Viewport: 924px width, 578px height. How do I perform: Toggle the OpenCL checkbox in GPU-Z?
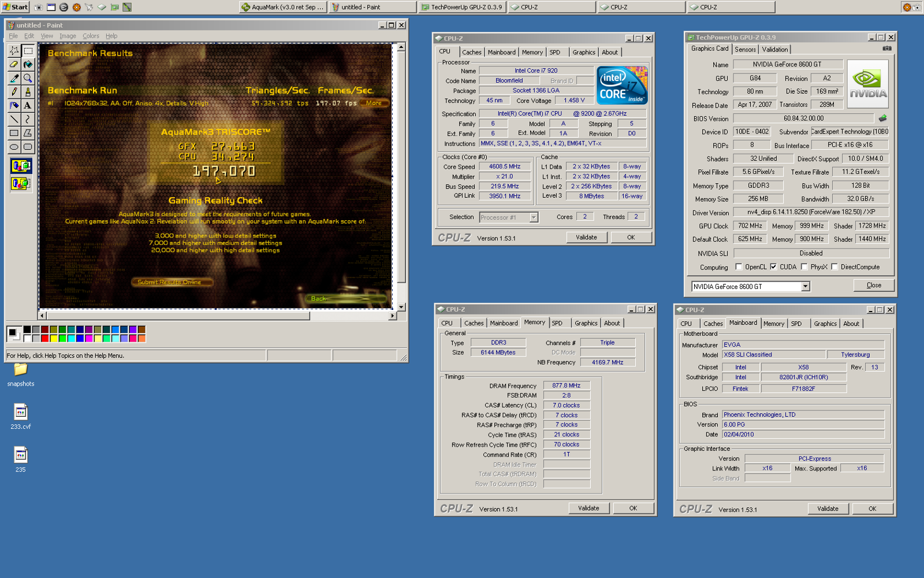pos(739,267)
